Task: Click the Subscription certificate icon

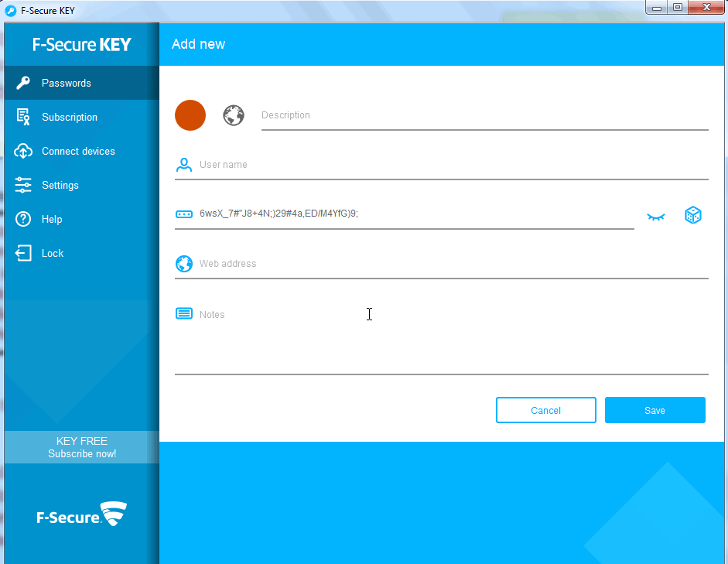Action: tap(22, 117)
